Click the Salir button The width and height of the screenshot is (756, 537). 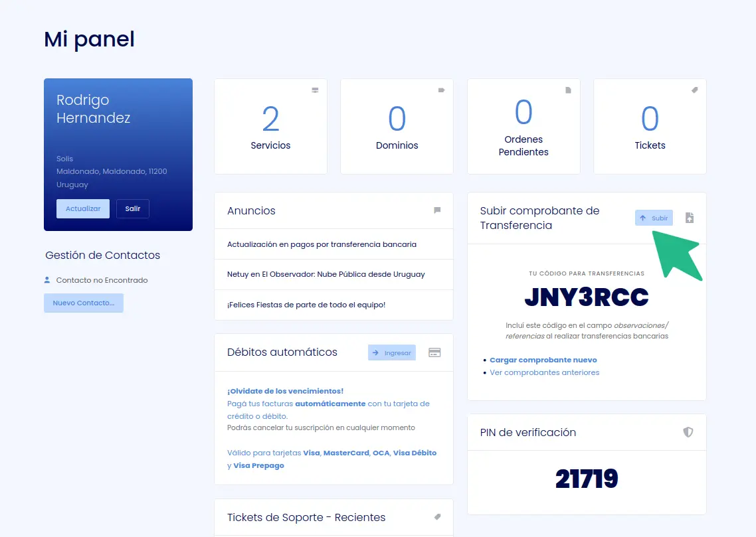point(133,208)
